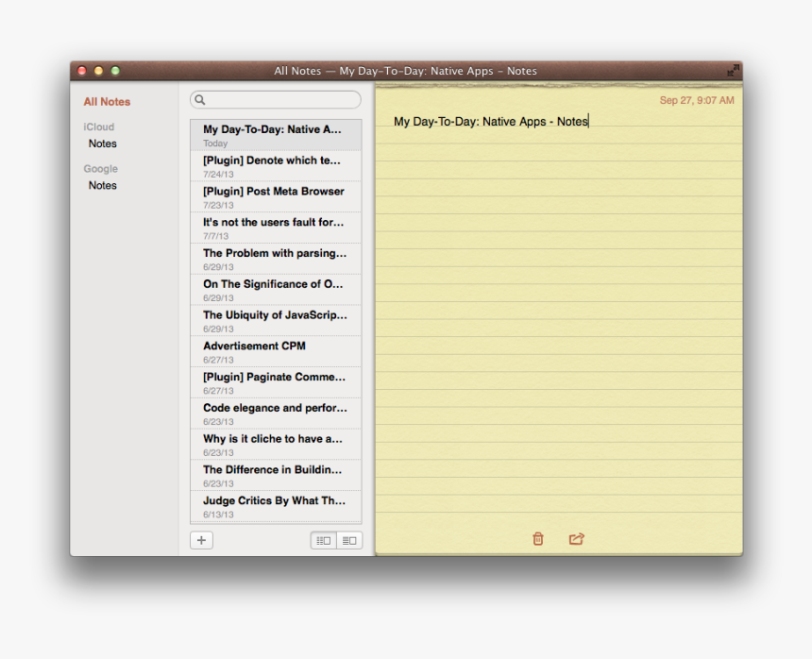Screen dimensions: 812x659
Task: Switch to the right list view toggle
Action: [x=349, y=540]
